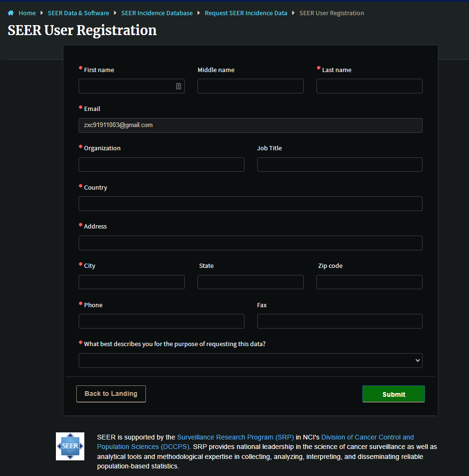Focus the Organization input field
Viewport: 469px width, 476px height.
[x=162, y=165]
